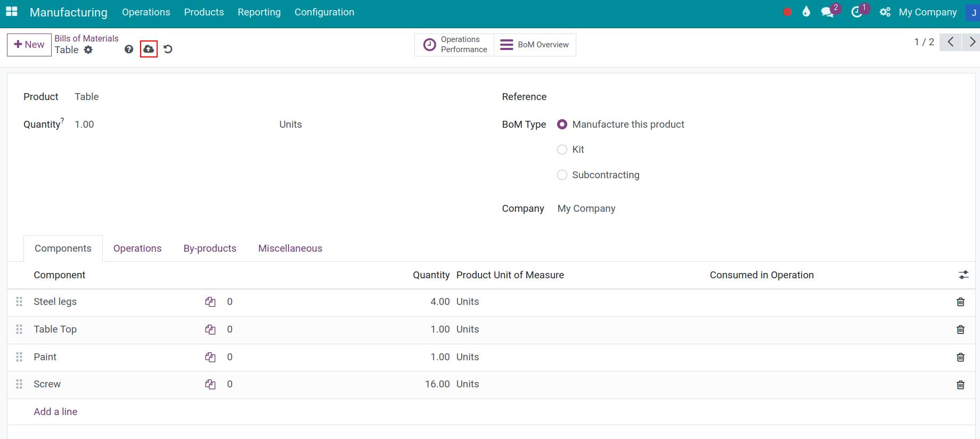Click Add a line link

pyautogui.click(x=55, y=412)
